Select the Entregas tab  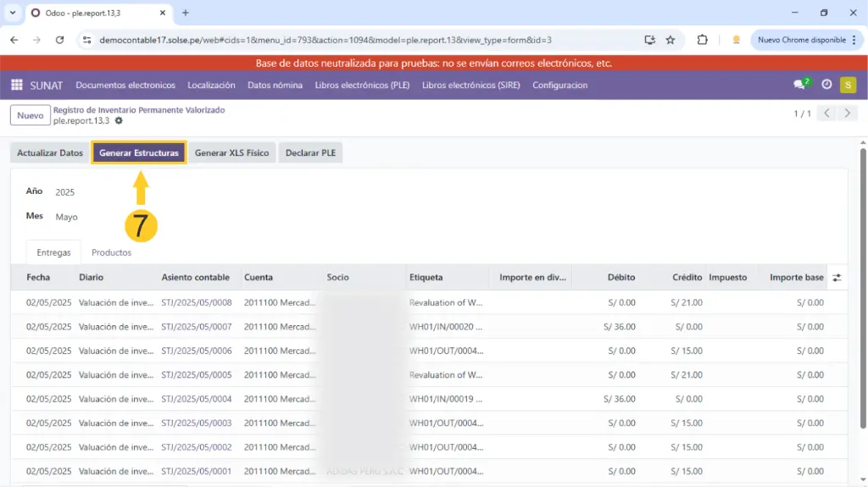point(53,252)
